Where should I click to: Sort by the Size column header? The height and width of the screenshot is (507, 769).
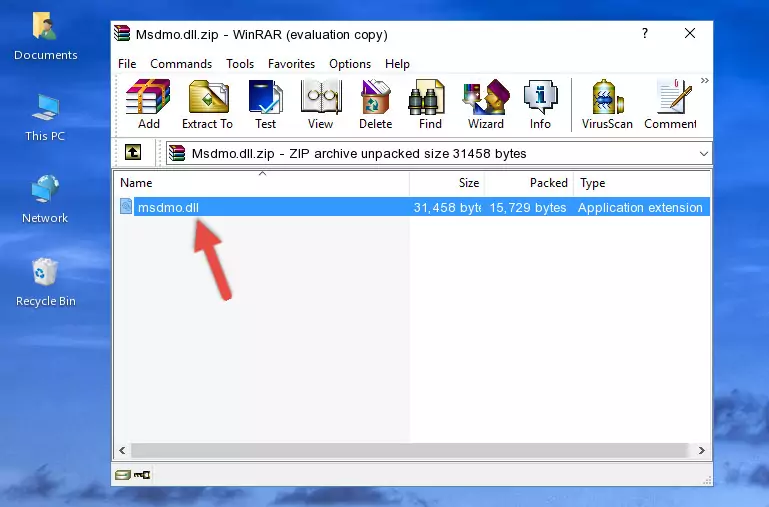point(447,183)
